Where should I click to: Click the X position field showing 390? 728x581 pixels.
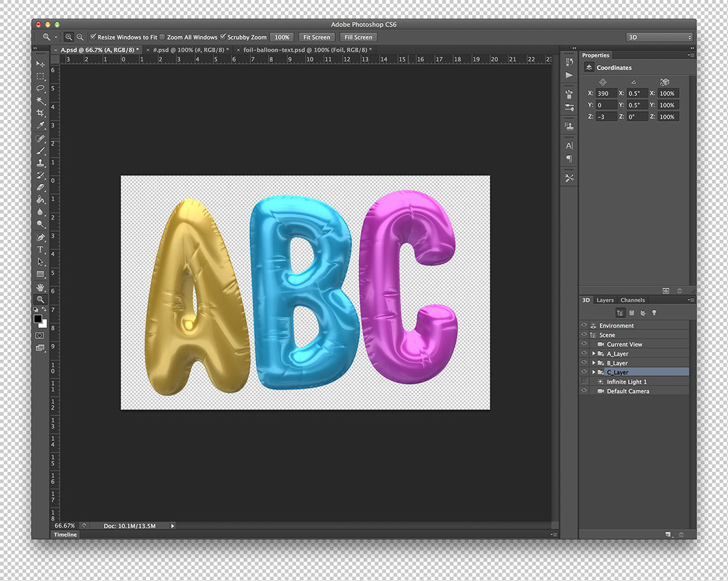pyautogui.click(x=606, y=93)
